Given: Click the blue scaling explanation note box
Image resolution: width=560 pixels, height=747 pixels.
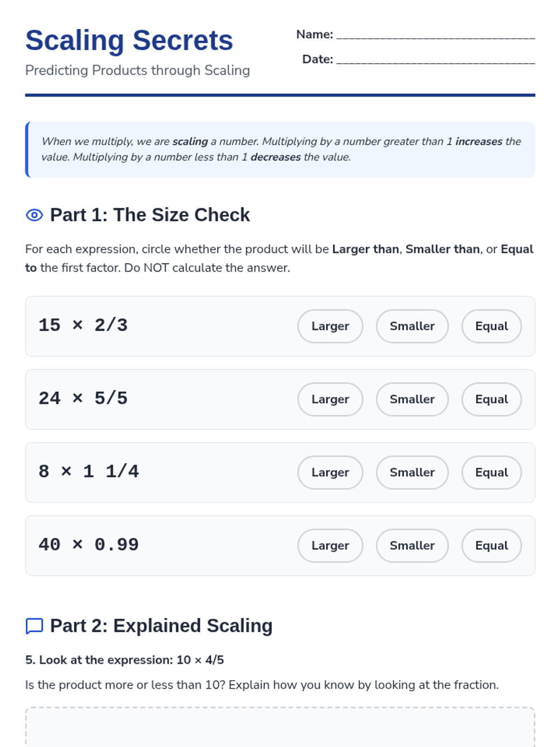Looking at the screenshot, I should (x=280, y=149).
